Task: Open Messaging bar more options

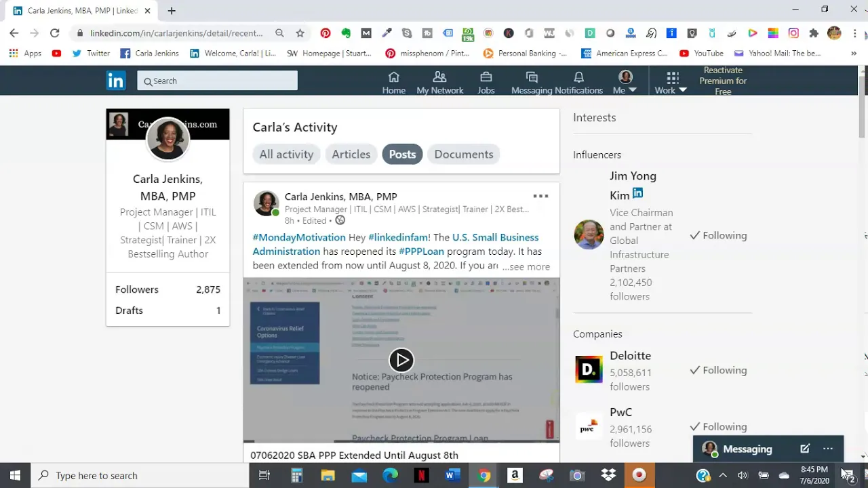Action: [x=828, y=449]
